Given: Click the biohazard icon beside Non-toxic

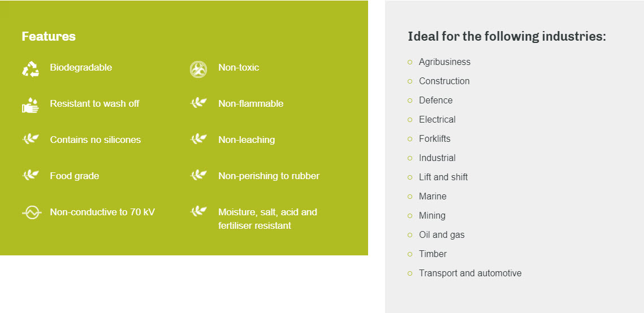Looking at the screenshot, I should click(198, 69).
